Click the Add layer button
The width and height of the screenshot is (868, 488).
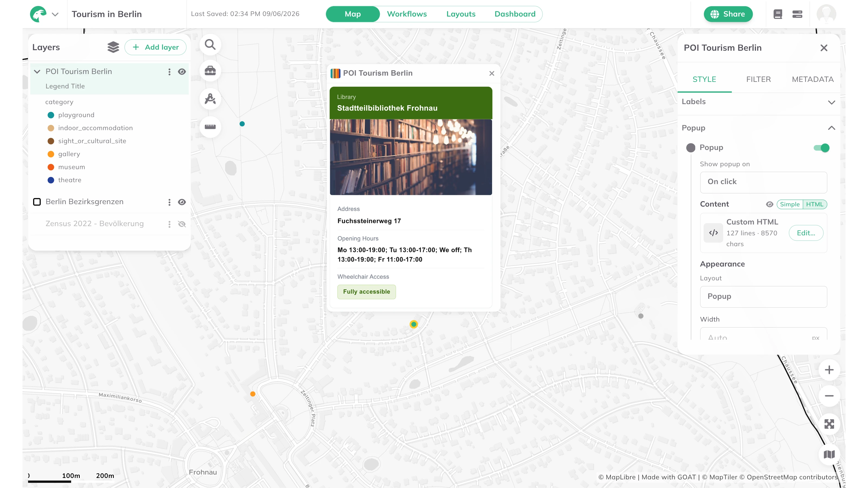pyautogui.click(x=155, y=47)
